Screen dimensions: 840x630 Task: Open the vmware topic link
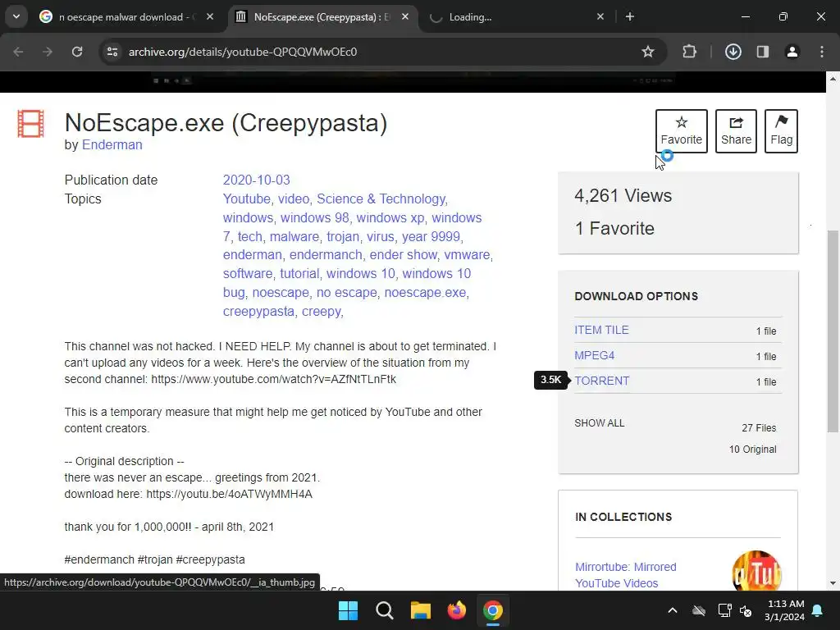pyautogui.click(x=467, y=254)
